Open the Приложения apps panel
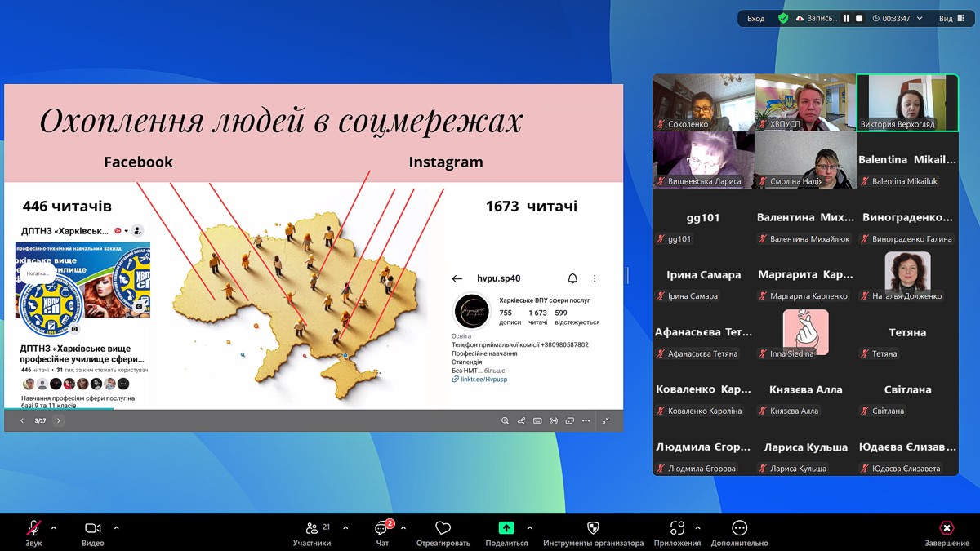The image size is (980, 551). pos(677,533)
